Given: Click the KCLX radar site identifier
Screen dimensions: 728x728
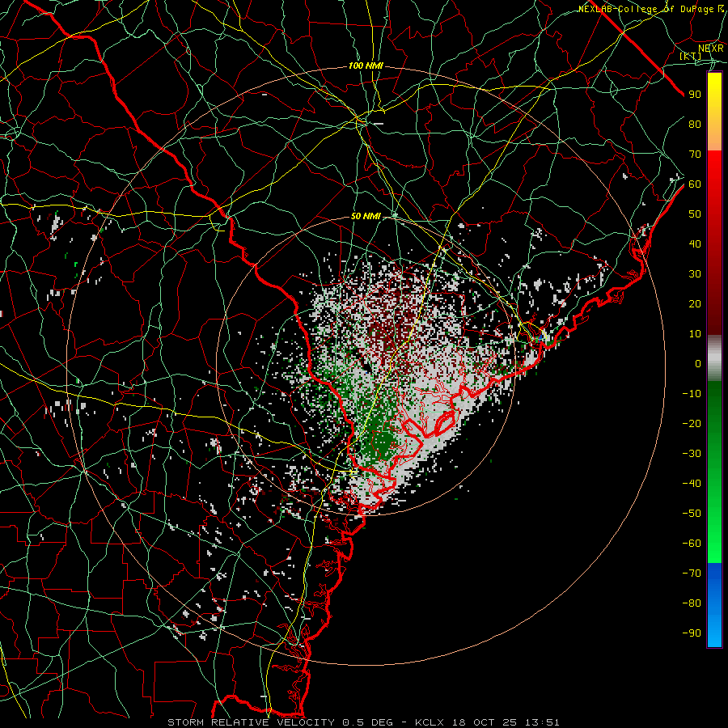Looking at the screenshot, I should (x=430, y=722).
